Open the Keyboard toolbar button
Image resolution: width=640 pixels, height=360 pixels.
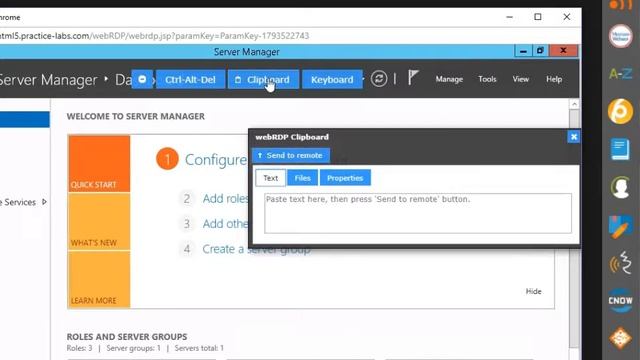click(x=332, y=80)
